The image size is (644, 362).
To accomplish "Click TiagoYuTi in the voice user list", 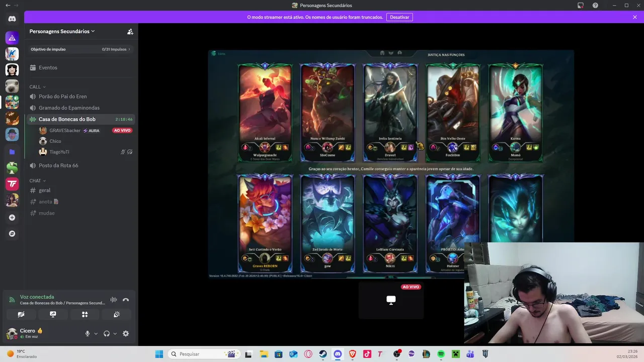I will [x=59, y=152].
